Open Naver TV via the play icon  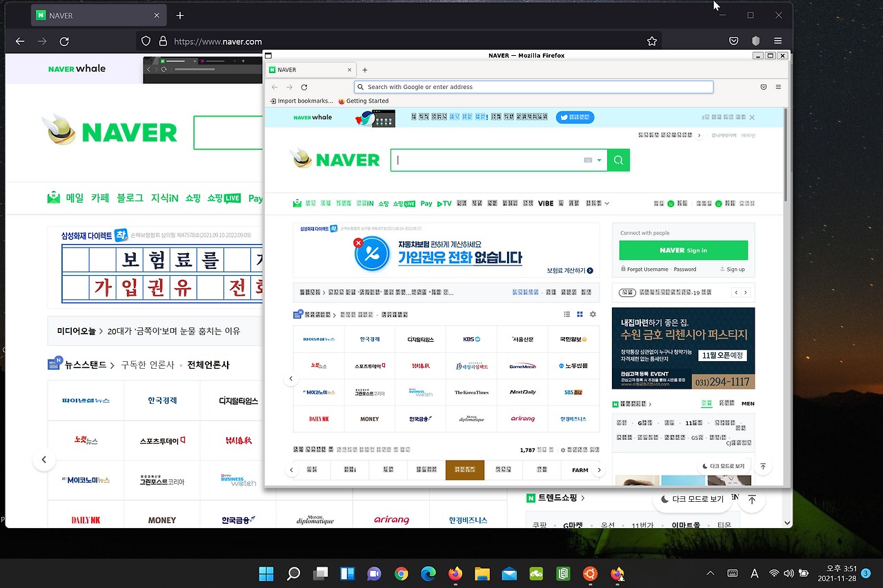[x=444, y=203]
